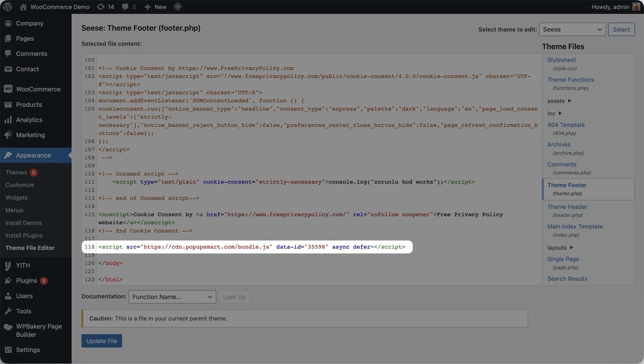
Task: Click the Comments sidebar speech icon
Action: [x=8, y=54]
